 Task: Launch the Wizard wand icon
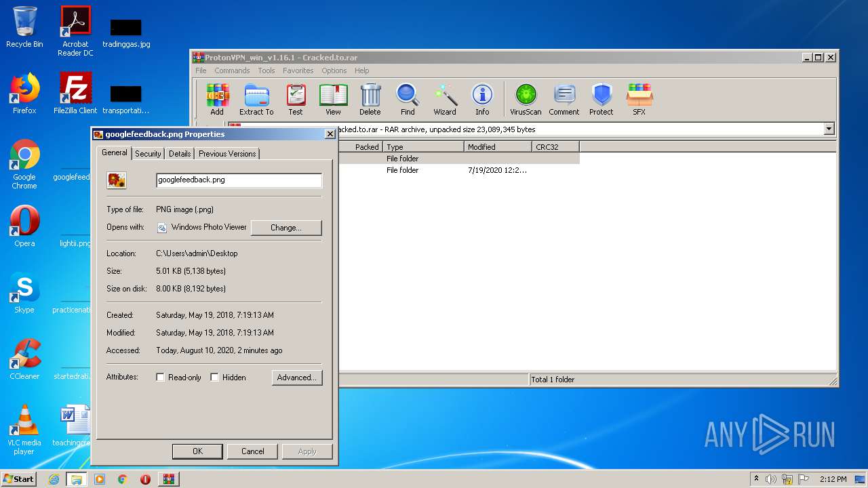pyautogui.click(x=445, y=100)
